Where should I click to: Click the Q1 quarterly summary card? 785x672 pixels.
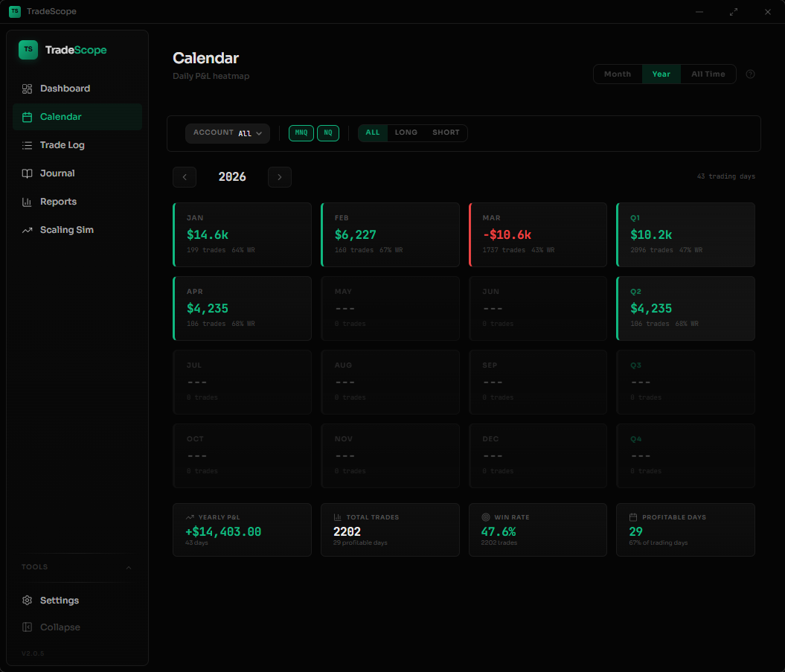tap(685, 234)
